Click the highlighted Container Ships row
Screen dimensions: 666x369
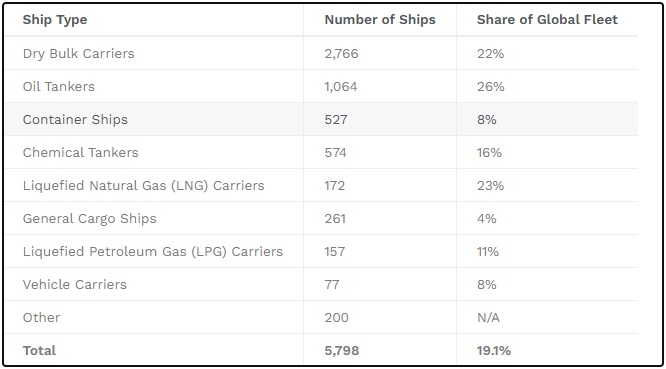[321, 119]
